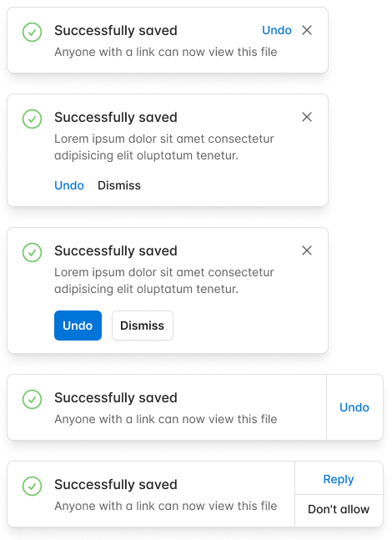392x540 pixels.
Task: Click the Dismiss text link in the second notification
Action: 119,185
